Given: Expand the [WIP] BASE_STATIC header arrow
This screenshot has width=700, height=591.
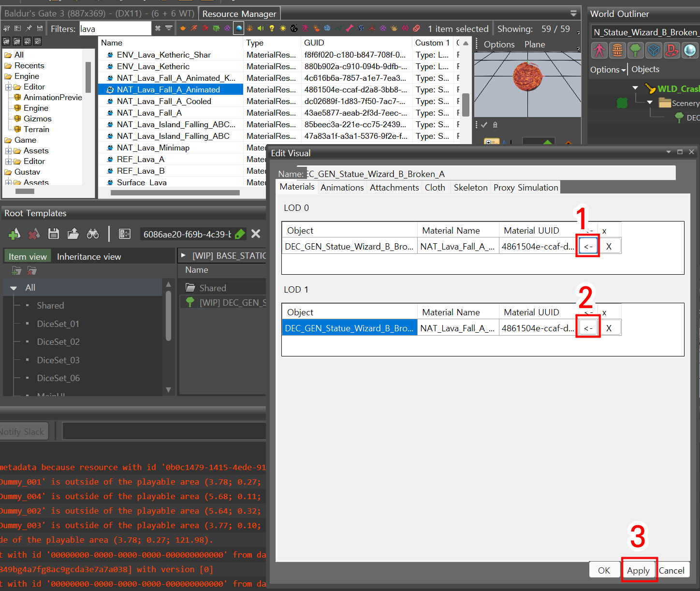Looking at the screenshot, I should (183, 255).
